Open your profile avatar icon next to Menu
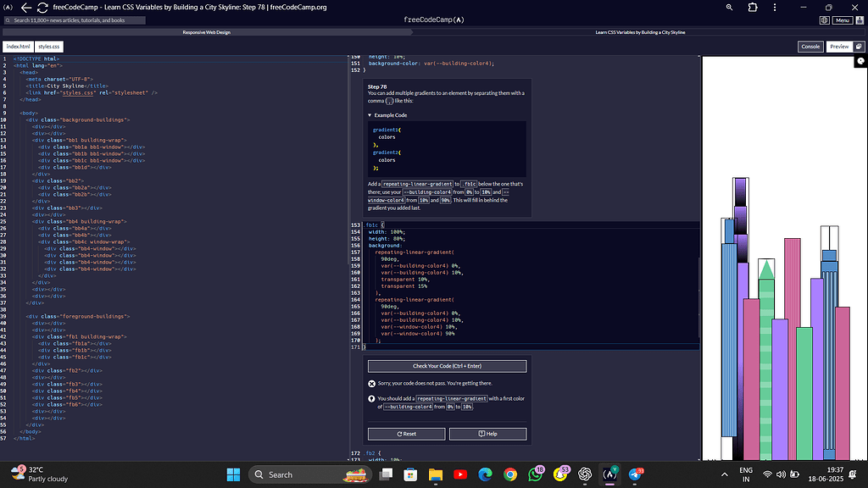Image resolution: width=868 pixels, height=488 pixels. click(x=860, y=20)
